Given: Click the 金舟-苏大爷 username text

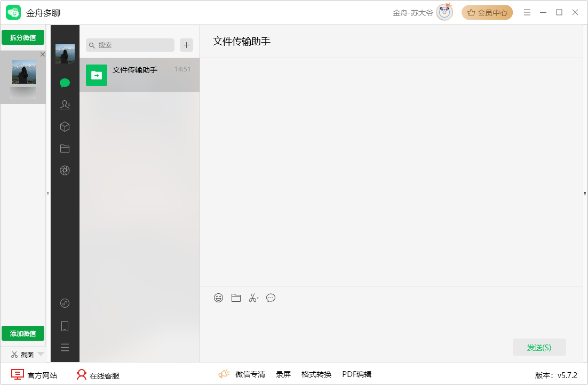Looking at the screenshot, I should pos(412,13).
